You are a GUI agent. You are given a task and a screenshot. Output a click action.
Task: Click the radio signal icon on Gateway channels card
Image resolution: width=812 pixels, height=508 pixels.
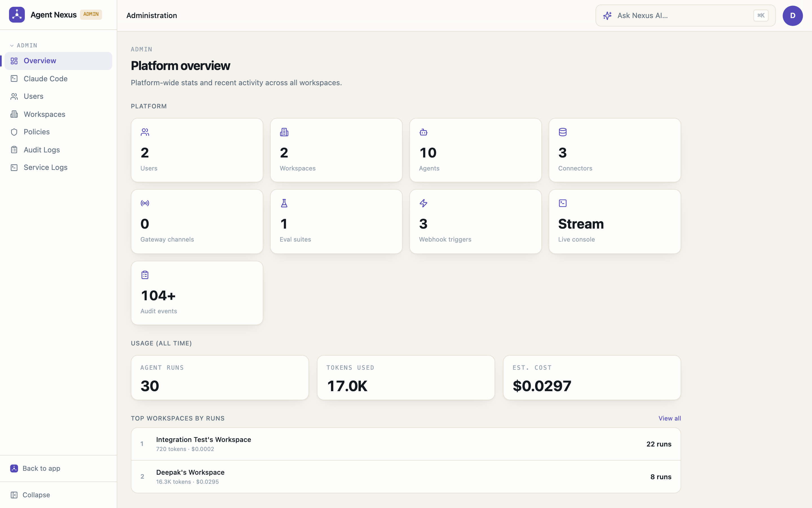click(145, 203)
